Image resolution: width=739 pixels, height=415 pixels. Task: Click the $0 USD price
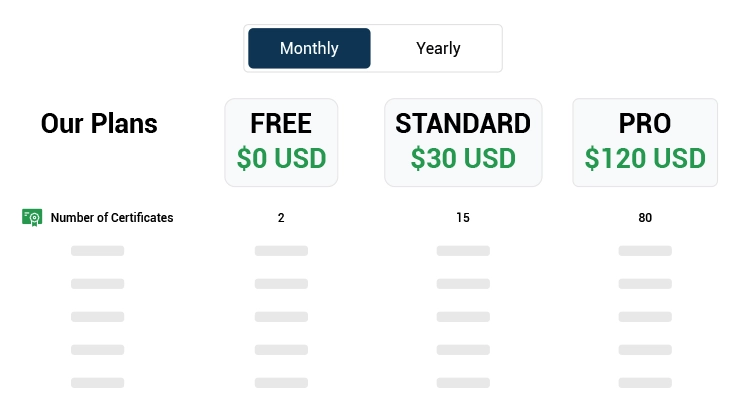click(281, 158)
